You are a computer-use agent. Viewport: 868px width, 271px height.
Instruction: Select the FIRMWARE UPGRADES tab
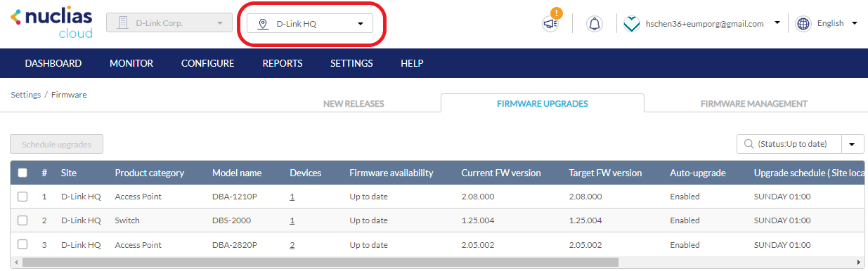pyautogui.click(x=543, y=103)
